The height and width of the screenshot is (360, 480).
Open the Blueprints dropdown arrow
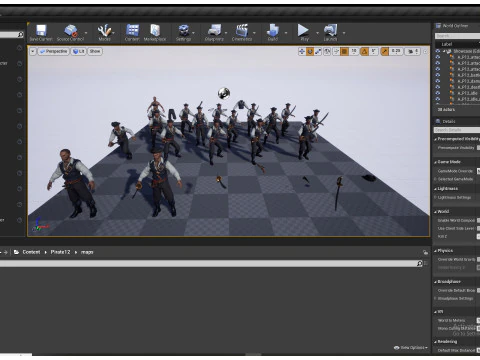tap(226, 33)
